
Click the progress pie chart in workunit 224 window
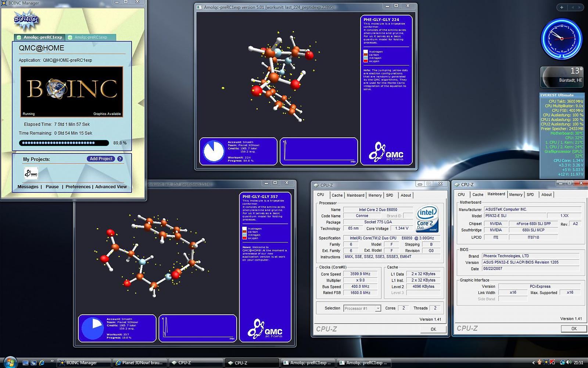214,151
